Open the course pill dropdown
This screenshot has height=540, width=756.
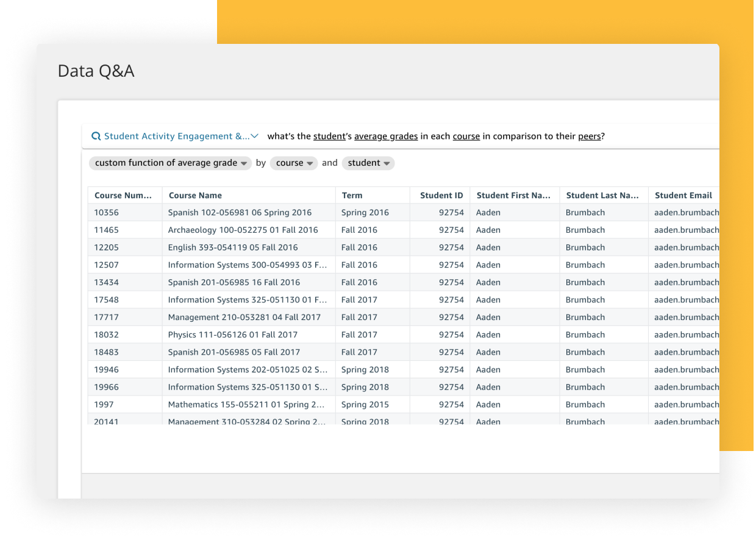[x=293, y=163]
